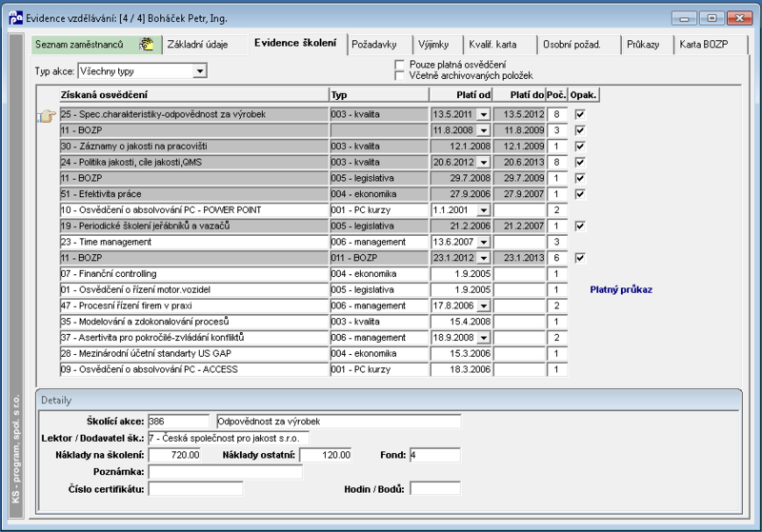Toggle Opak. checkbox for Periodické školení jeřábníků row

580,227
